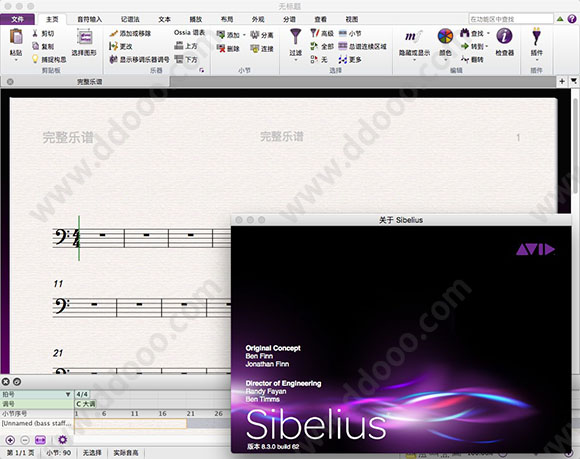Click the 删除 (Delete bars) icon
This screenshot has height=459, width=580.
click(x=221, y=48)
